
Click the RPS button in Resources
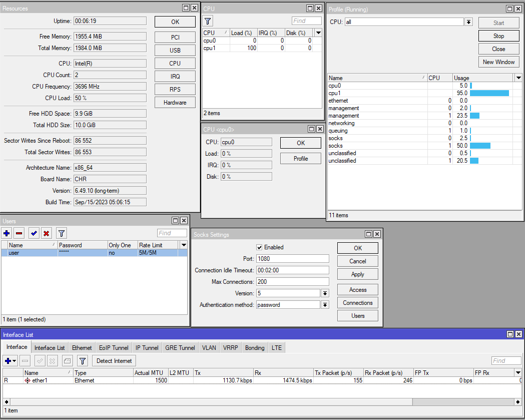pos(175,90)
